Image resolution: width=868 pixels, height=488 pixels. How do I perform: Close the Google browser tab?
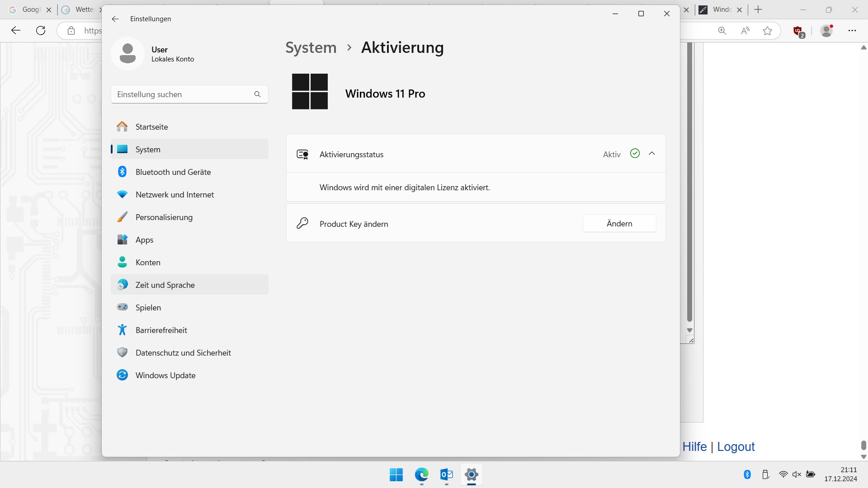[x=49, y=9]
